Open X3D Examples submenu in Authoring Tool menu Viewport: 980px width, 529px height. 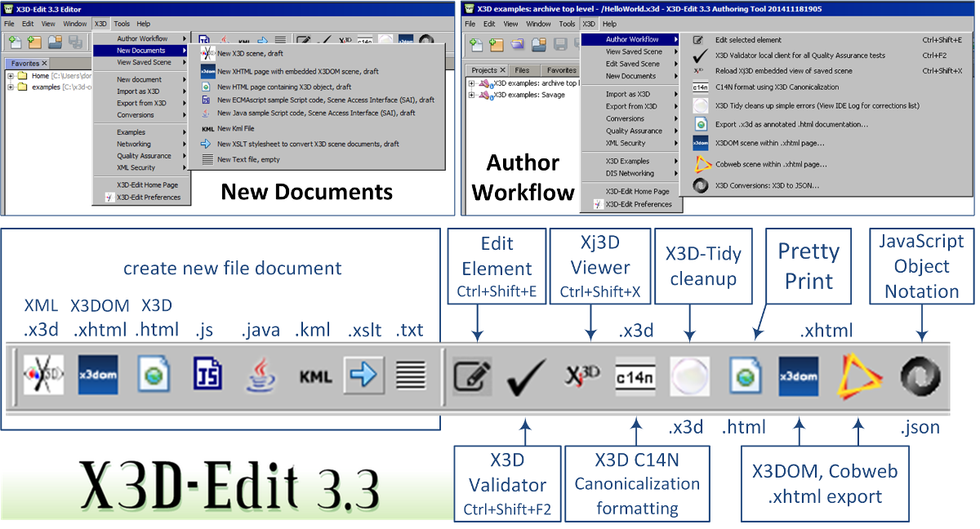[x=631, y=161]
